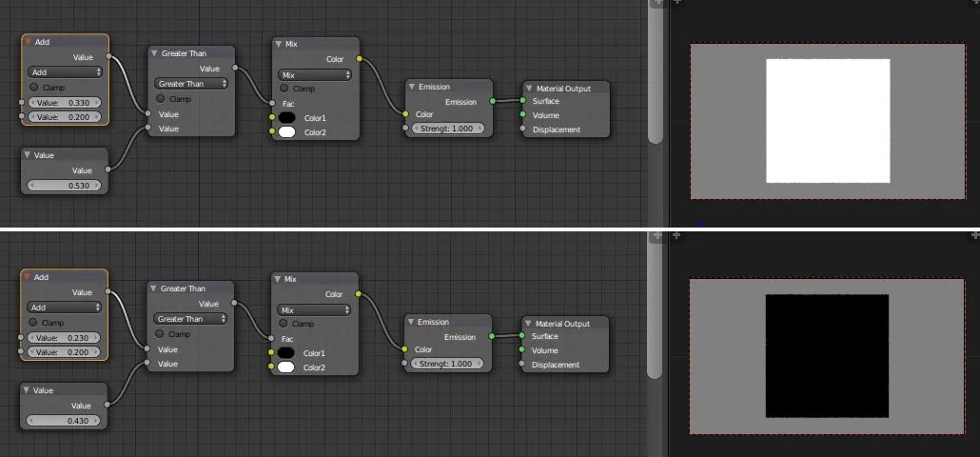
Task: Click the Fac input socket on lower Mix node
Action: 272,338
